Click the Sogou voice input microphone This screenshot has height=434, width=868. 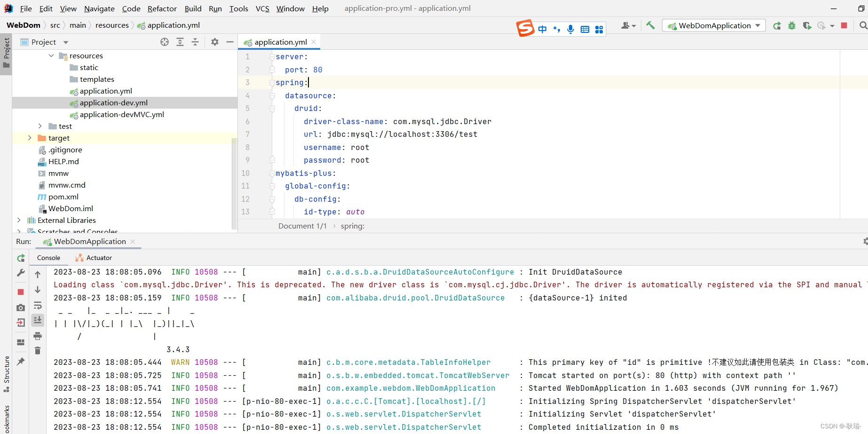tap(570, 29)
